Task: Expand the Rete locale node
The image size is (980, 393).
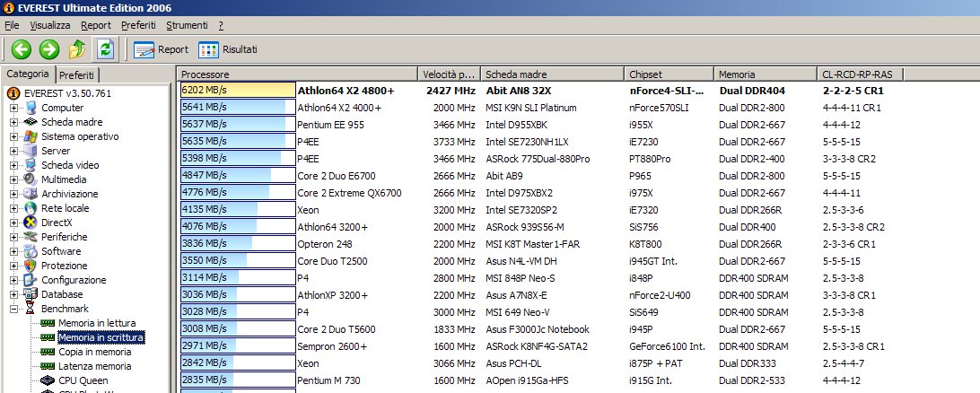Action: point(13,209)
